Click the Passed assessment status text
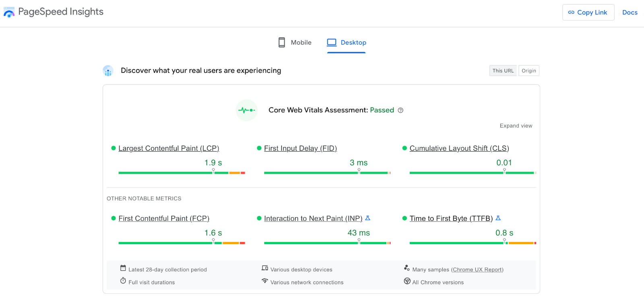644x300 pixels. point(382,110)
